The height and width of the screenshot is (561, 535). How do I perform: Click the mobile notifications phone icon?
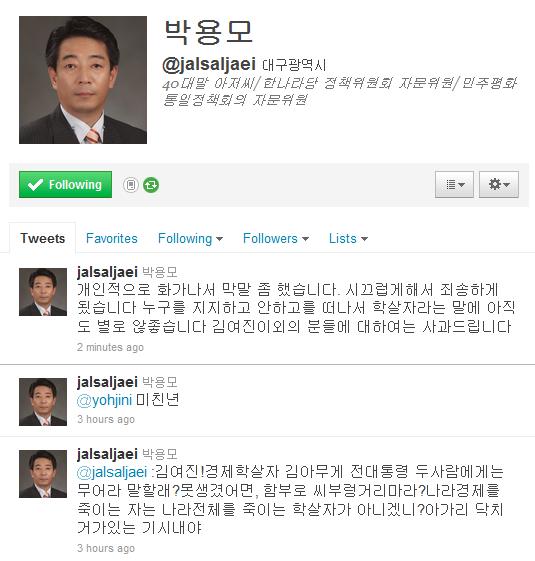coord(131,185)
